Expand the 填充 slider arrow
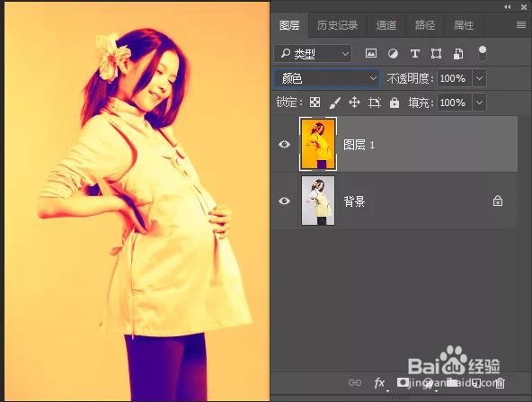The width and height of the screenshot is (532, 402). 479,103
